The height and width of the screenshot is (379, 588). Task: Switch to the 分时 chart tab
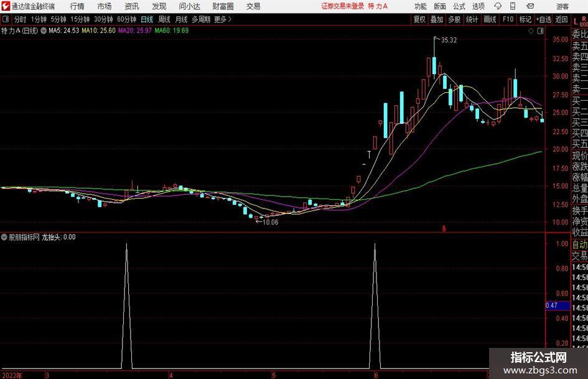20,19
